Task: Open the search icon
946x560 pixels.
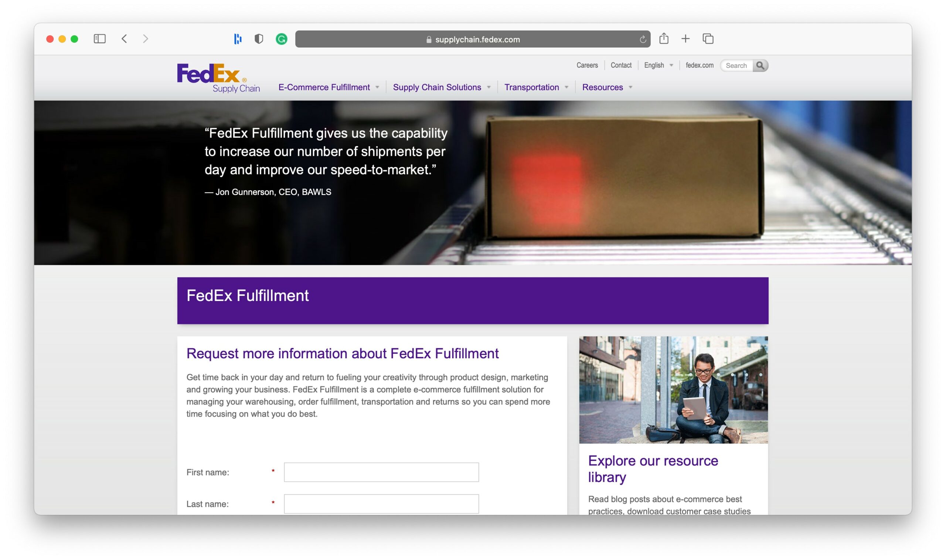Action: click(x=761, y=65)
